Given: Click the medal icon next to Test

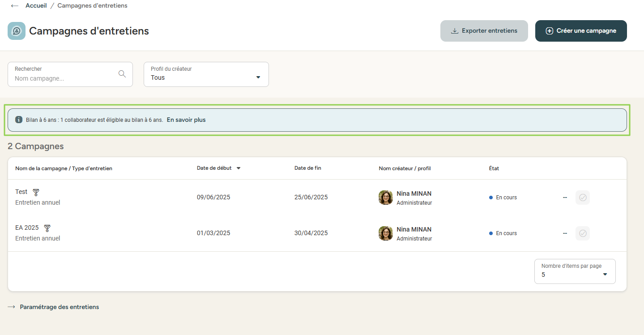Looking at the screenshot, I should 36,192.
